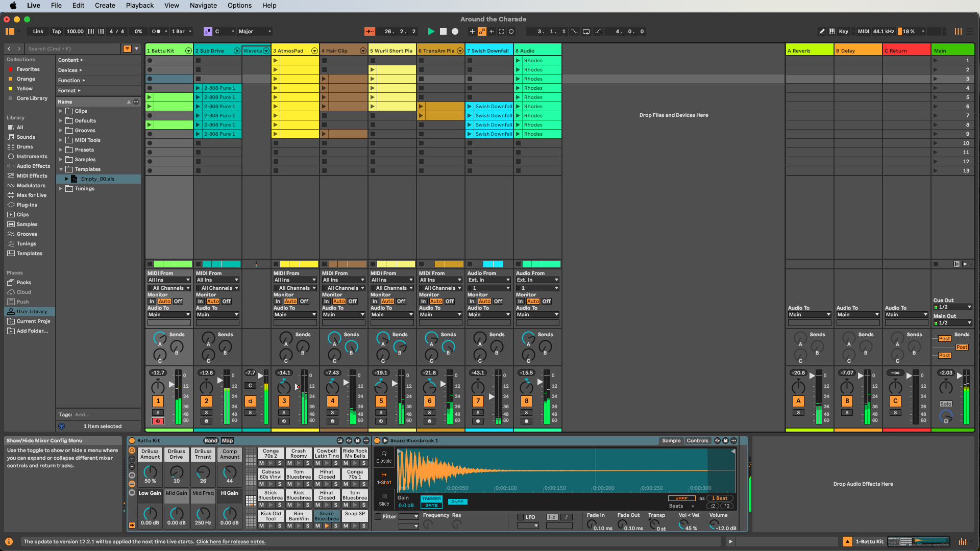Start playback with the Play button
Viewport: 980px width, 551px height.
pos(431,32)
